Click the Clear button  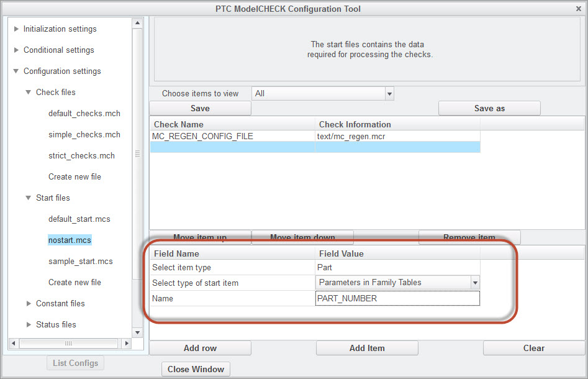(x=534, y=348)
